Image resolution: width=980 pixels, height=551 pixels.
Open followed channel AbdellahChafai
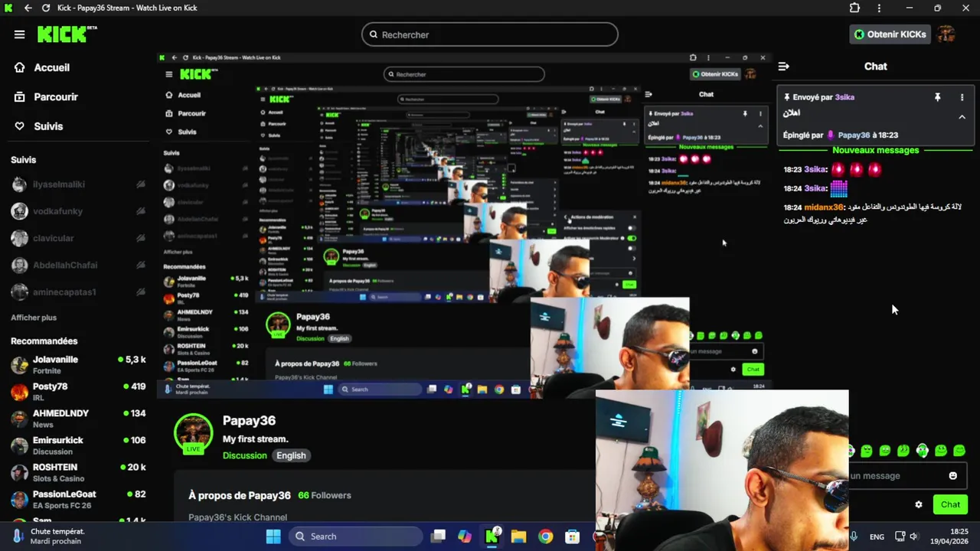coord(77,265)
